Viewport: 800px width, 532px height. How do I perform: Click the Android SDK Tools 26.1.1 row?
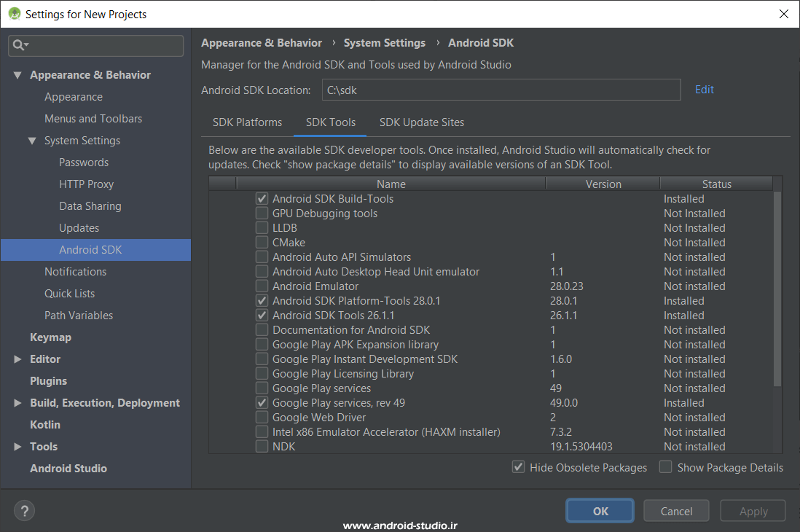pyautogui.click(x=491, y=316)
